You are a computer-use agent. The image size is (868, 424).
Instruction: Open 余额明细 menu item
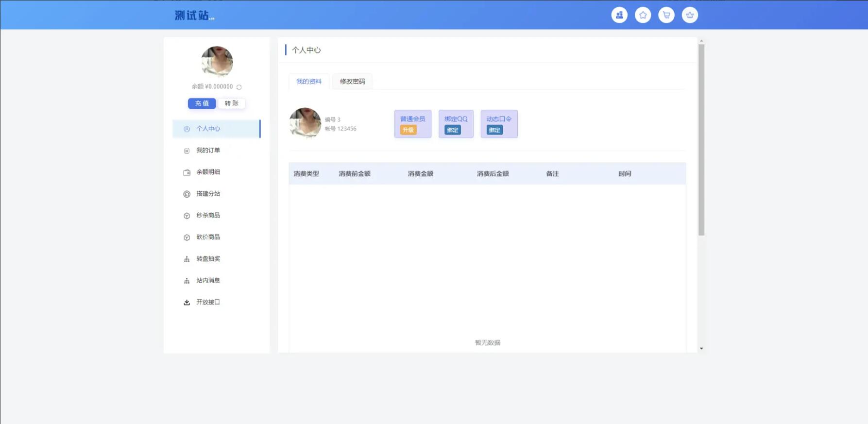point(217,172)
